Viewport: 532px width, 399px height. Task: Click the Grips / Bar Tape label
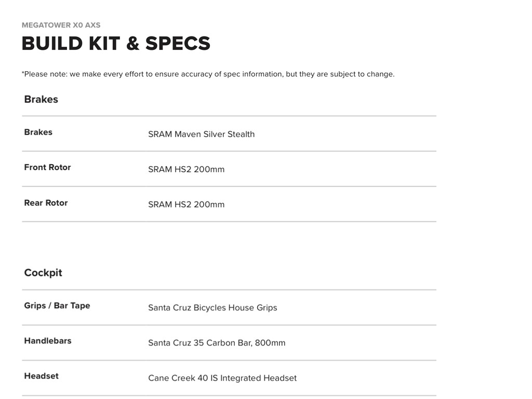57,305
